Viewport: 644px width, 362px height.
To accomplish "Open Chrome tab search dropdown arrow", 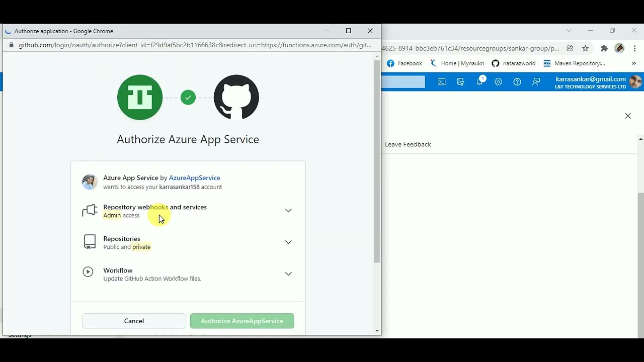I will (x=569, y=30).
